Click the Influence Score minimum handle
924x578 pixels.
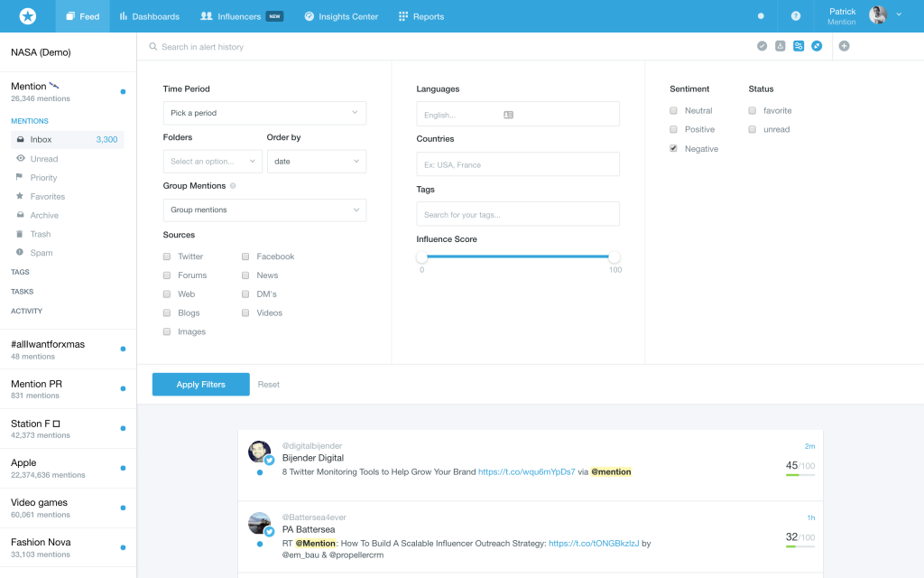tap(422, 257)
